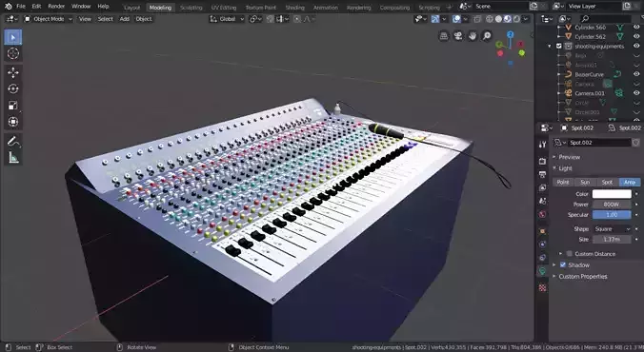Click the Spot.002 light data name field
This screenshot has height=352, width=644.
pyautogui.click(x=599, y=143)
